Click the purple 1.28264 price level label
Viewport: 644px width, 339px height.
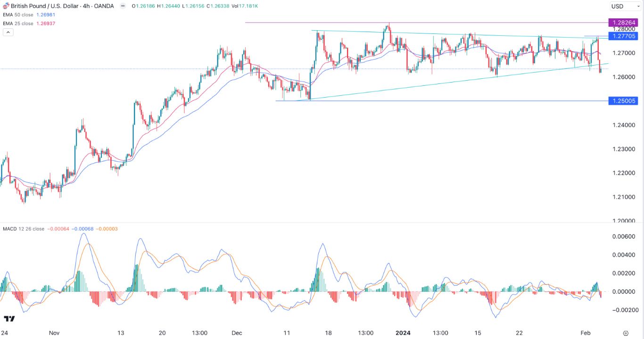tap(623, 22)
